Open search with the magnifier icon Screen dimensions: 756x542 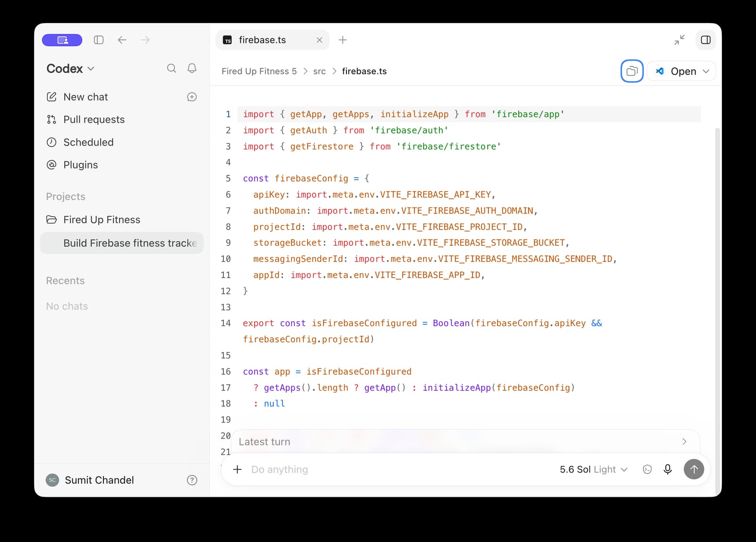click(x=172, y=69)
